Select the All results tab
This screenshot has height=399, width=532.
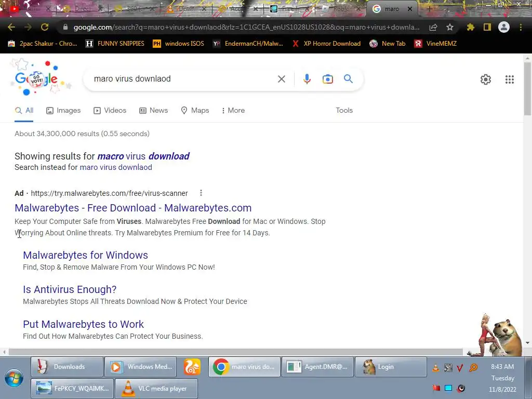[24, 111]
